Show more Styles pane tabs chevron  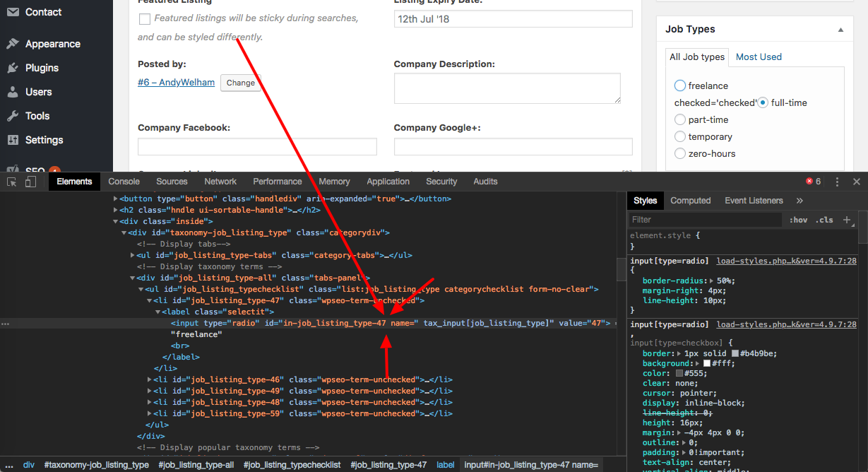coord(799,201)
